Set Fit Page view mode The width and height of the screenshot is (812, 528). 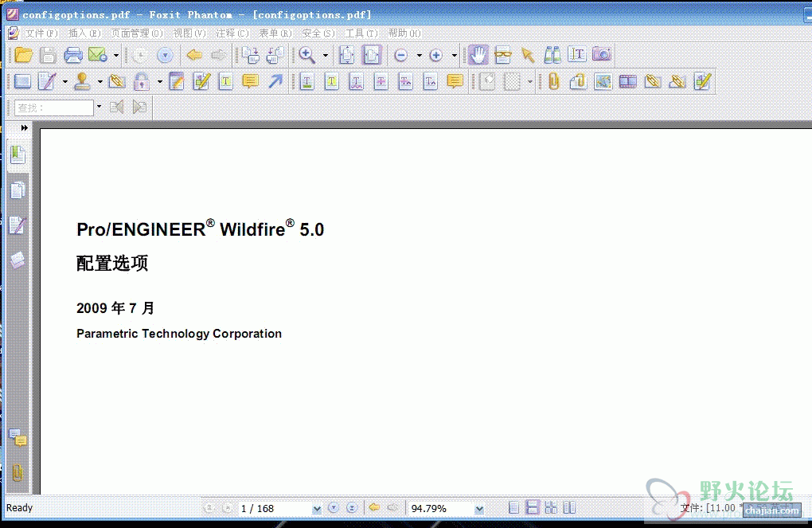click(346, 55)
